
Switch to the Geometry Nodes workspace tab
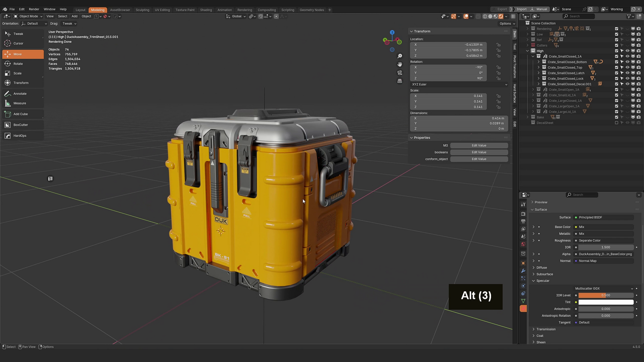pyautogui.click(x=312, y=10)
